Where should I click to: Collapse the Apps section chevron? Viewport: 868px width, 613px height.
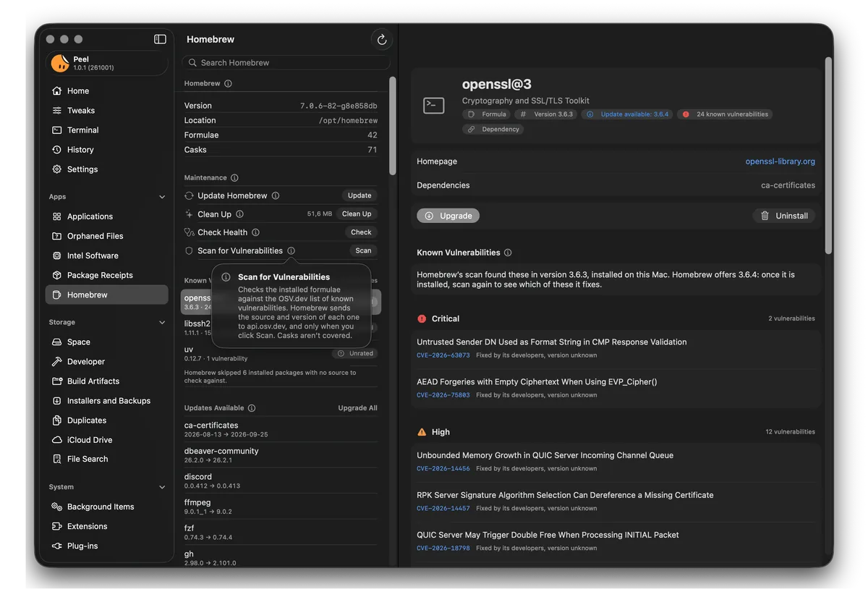coord(162,197)
